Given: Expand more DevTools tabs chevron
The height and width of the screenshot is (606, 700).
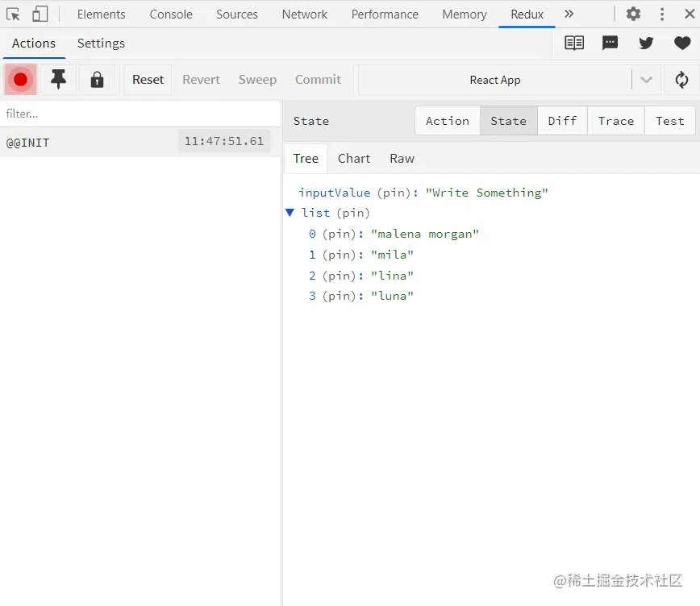Looking at the screenshot, I should 569,14.
